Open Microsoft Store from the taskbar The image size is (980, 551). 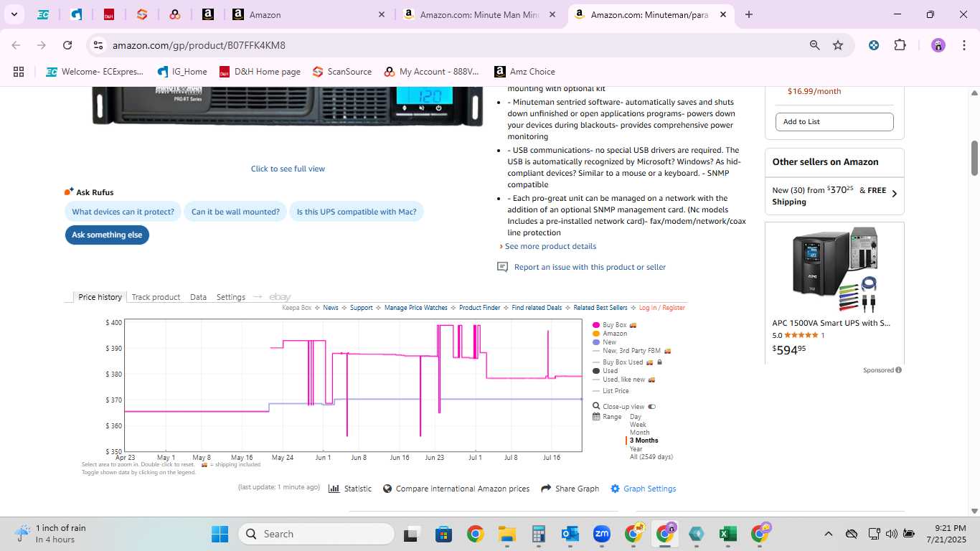tap(443, 534)
